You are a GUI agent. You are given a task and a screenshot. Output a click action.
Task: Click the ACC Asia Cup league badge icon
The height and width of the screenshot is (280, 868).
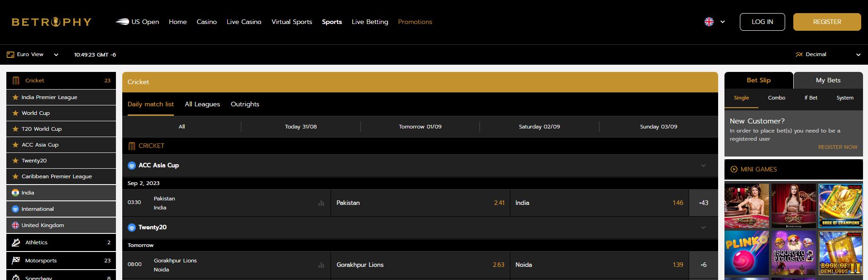coord(132,166)
